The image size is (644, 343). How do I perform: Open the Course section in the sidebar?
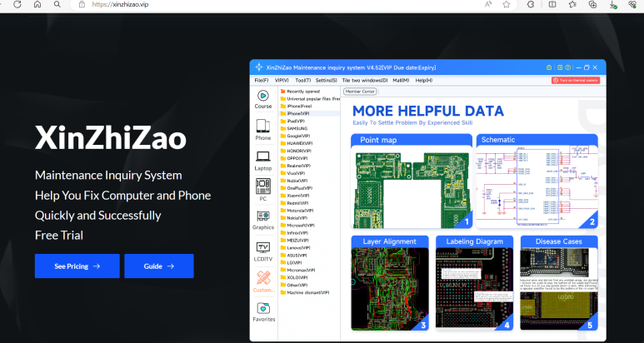click(263, 100)
